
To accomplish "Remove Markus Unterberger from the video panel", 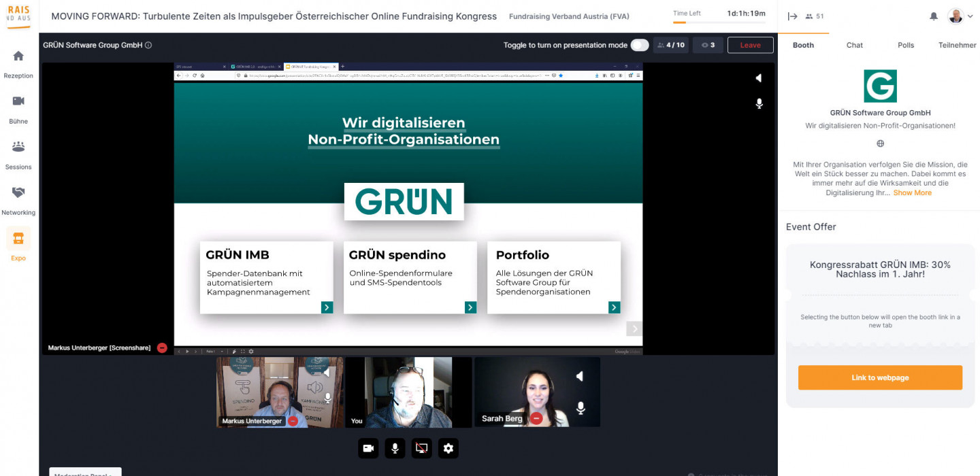I will click(x=293, y=421).
